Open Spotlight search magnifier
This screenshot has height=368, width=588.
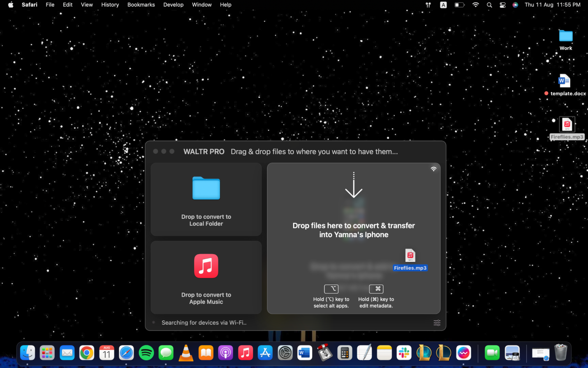[x=489, y=5]
